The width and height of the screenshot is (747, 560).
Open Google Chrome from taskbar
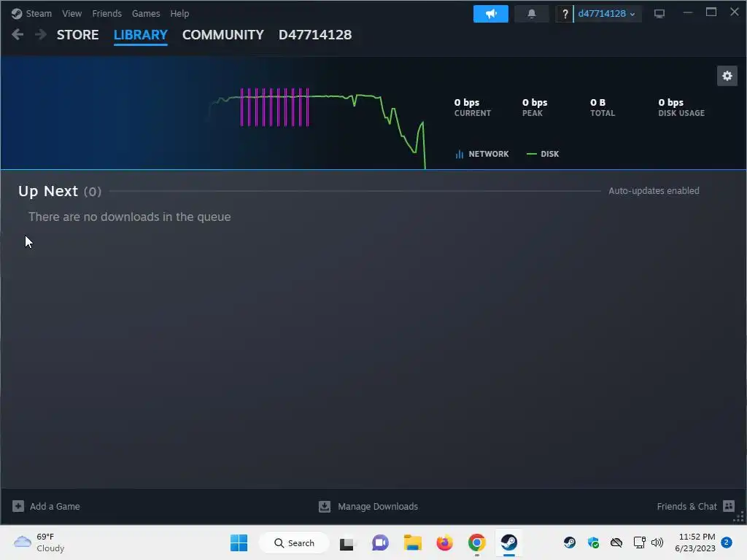(477, 542)
